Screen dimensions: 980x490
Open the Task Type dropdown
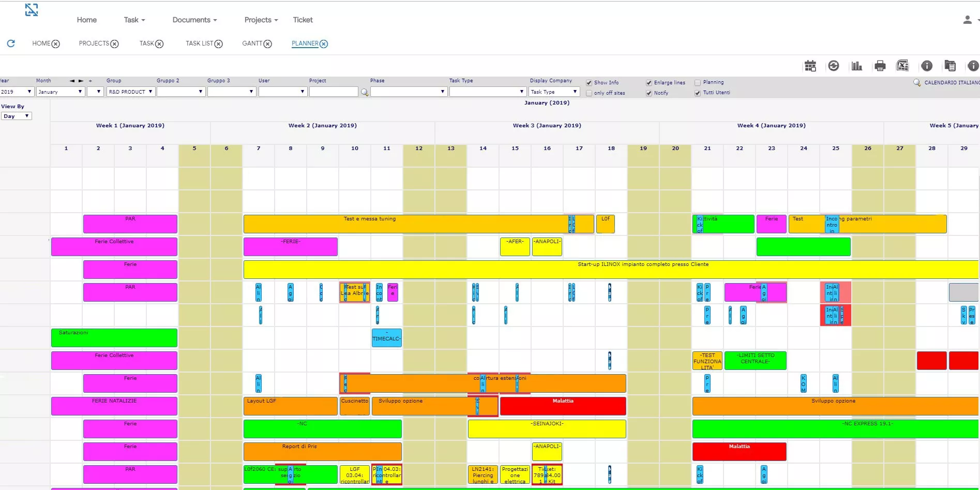click(488, 92)
